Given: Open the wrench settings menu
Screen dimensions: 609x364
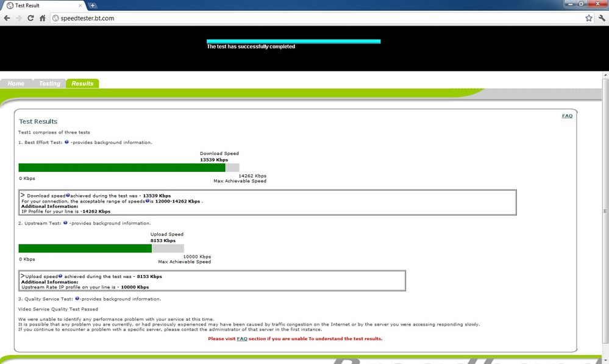Looking at the screenshot, I should pyautogui.click(x=602, y=18).
